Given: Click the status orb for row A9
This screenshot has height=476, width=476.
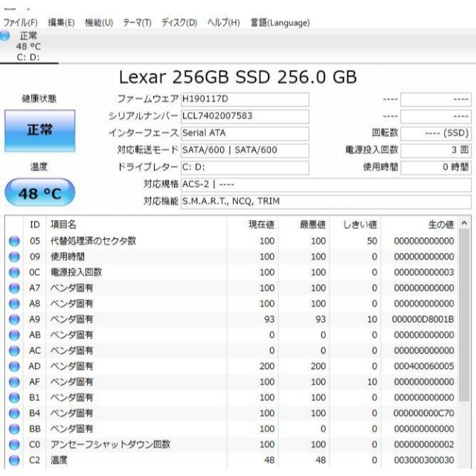Looking at the screenshot, I should (14, 319).
